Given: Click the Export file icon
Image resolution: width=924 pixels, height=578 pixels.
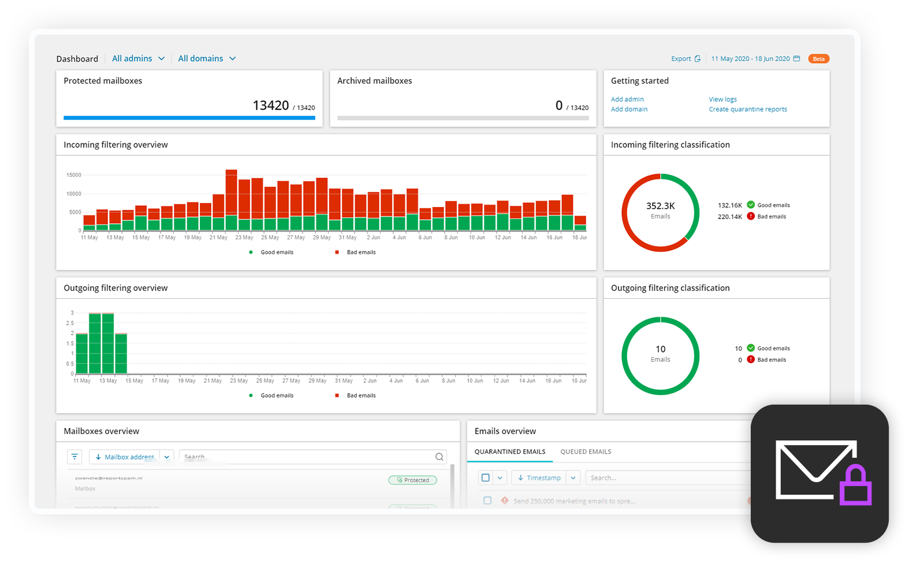Looking at the screenshot, I should click(698, 59).
